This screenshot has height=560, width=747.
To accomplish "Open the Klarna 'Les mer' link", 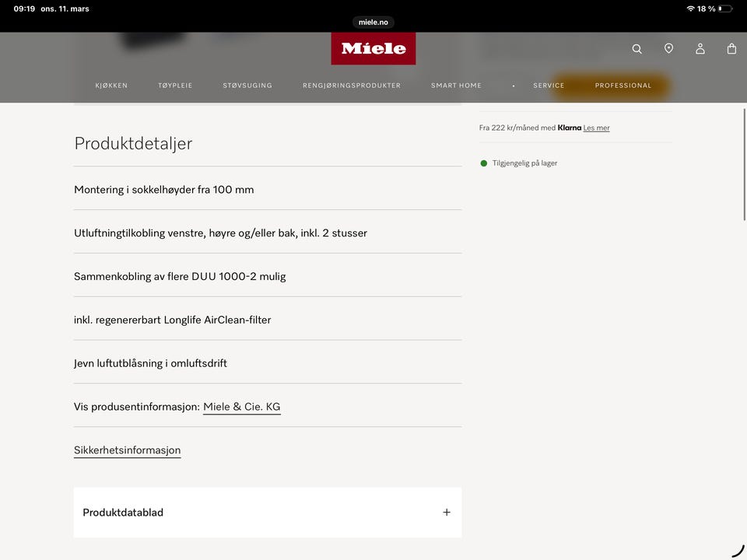I will pyautogui.click(x=596, y=128).
